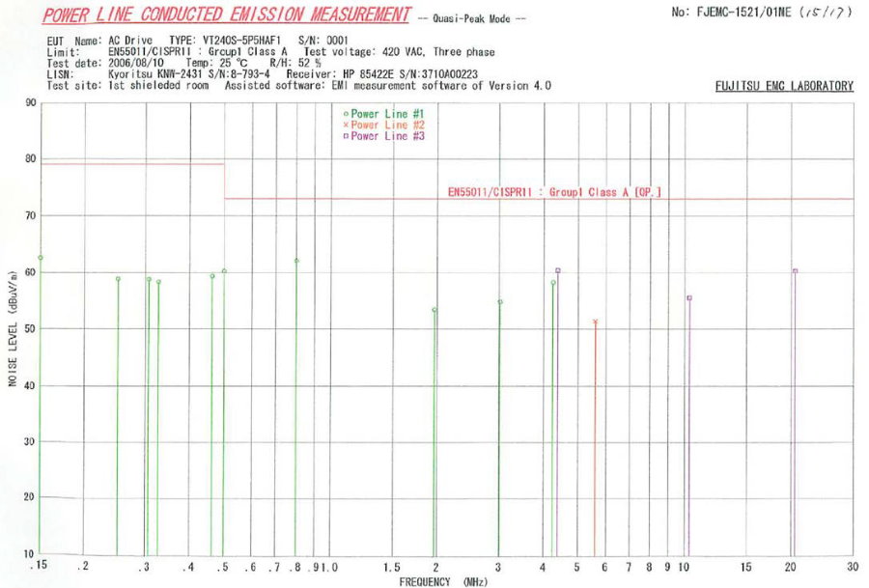Click the green circle marker in Power Line #1 legend
The image size is (869, 588).
coord(346,114)
